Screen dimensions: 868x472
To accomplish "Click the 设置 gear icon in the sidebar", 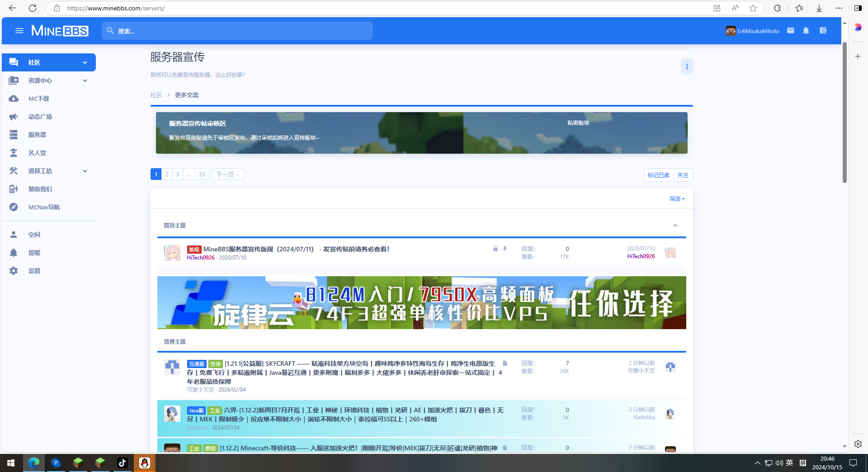I will [x=14, y=271].
